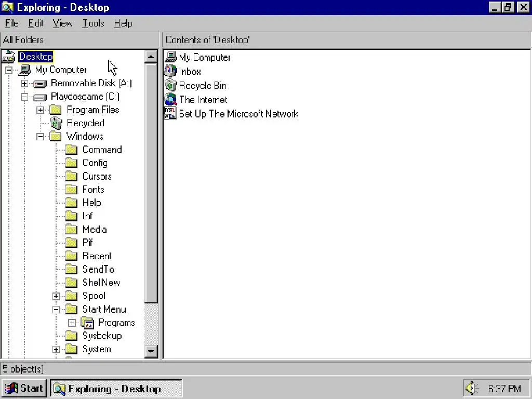Click the "Contents of 'Desktop'" header
532x399 pixels.
[347, 39]
